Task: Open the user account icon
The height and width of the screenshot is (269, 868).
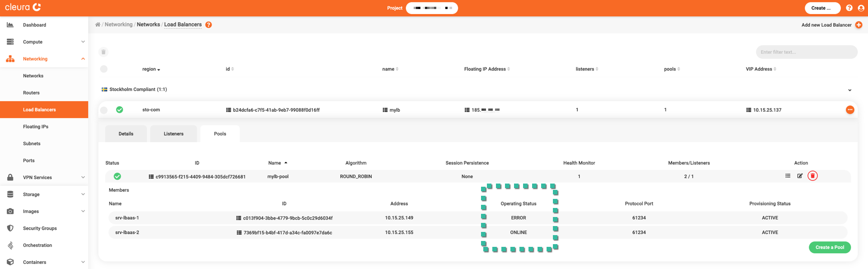Action: pos(861,8)
